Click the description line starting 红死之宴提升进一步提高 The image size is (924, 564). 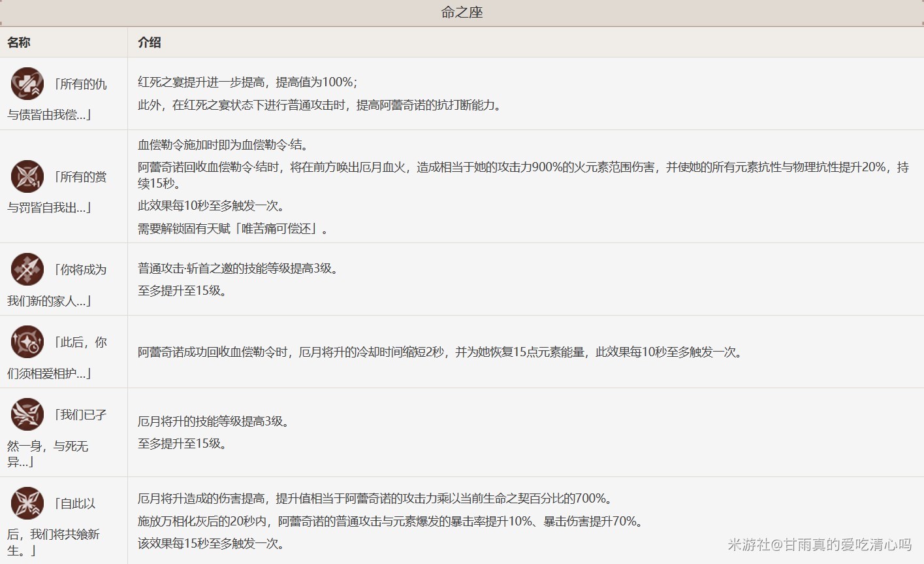click(247, 82)
